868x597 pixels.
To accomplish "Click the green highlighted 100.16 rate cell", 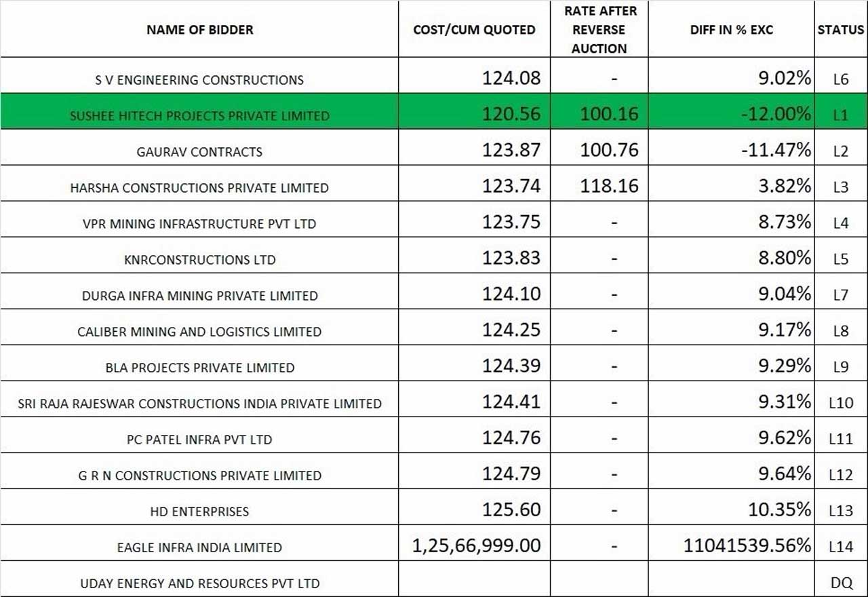I will pos(609,114).
